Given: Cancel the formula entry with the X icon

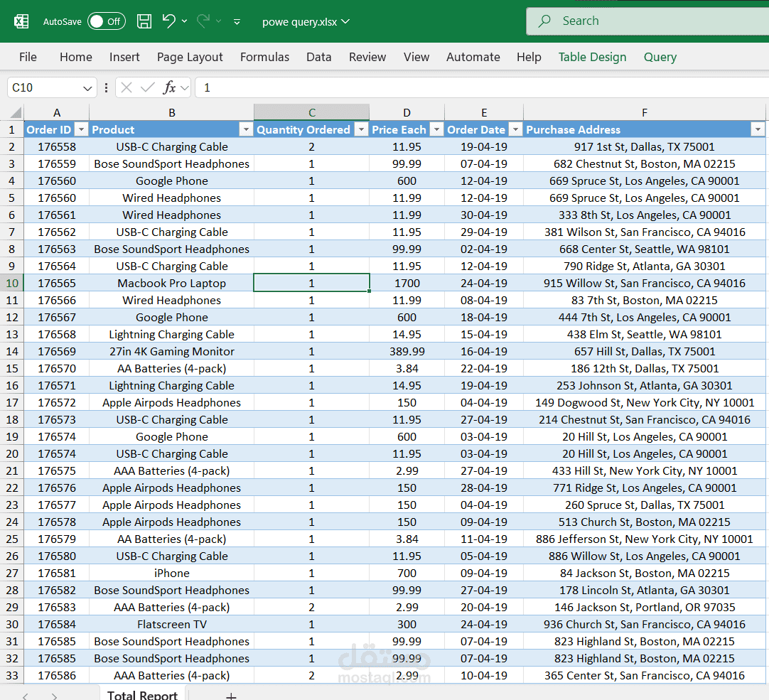Looking at the screenshot, I should (x=127, y=88).
